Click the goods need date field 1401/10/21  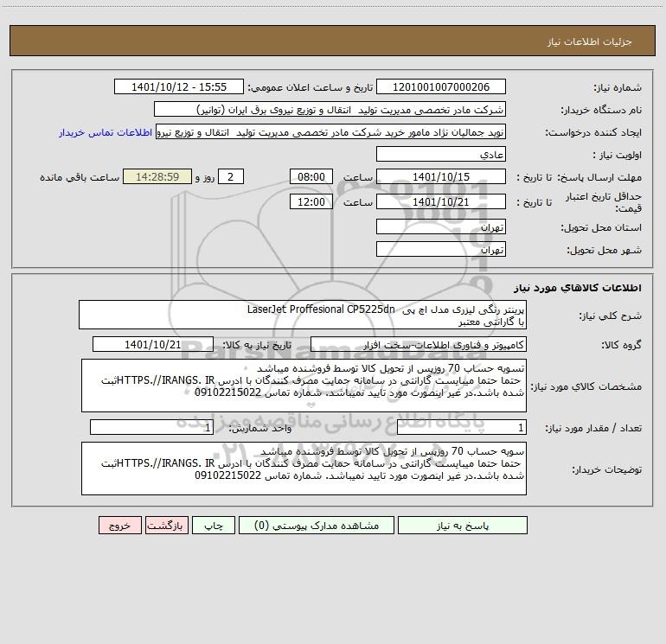pyautogui.click(x=153, y=345)
